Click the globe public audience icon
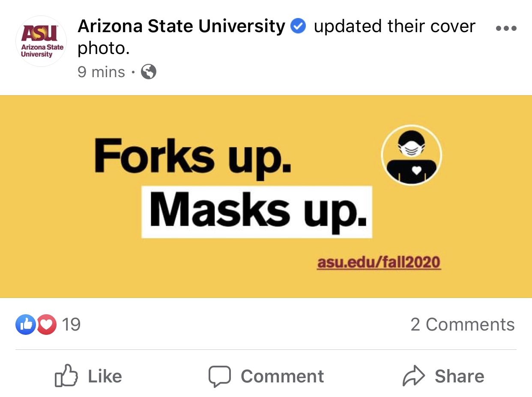532x397 pixels. coord(149,72)
